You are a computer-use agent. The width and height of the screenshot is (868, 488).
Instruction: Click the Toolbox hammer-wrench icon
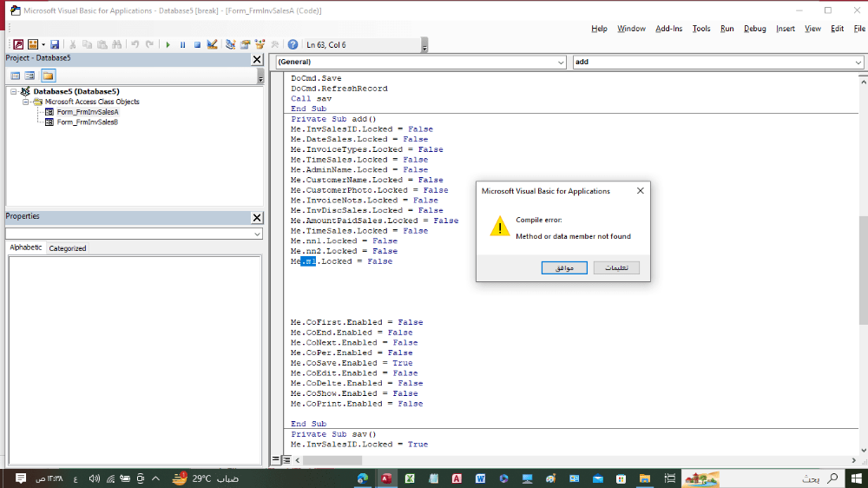274,44
